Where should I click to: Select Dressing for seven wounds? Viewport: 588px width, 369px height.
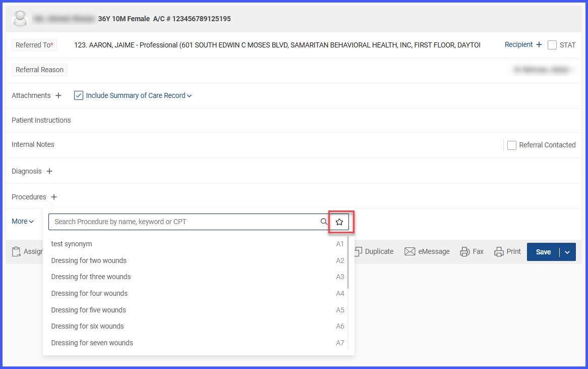point(197,343)
